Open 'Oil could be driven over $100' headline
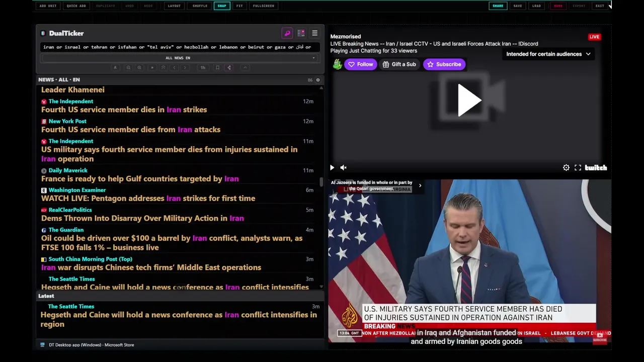The width and height of the screenshot is (644, 362). 172,243
